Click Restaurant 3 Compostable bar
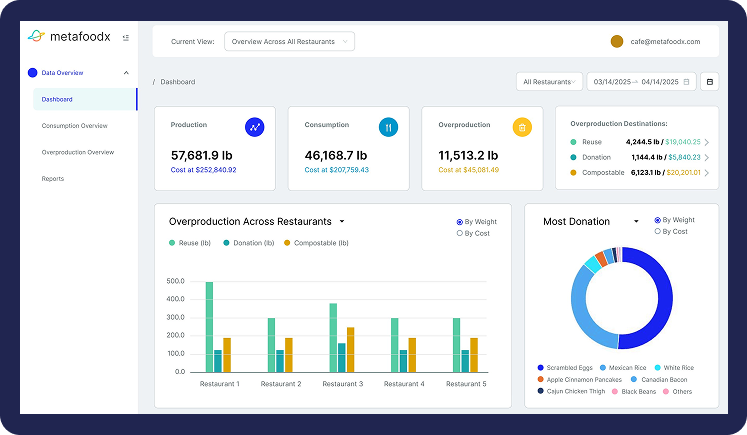 coord(351,350)
